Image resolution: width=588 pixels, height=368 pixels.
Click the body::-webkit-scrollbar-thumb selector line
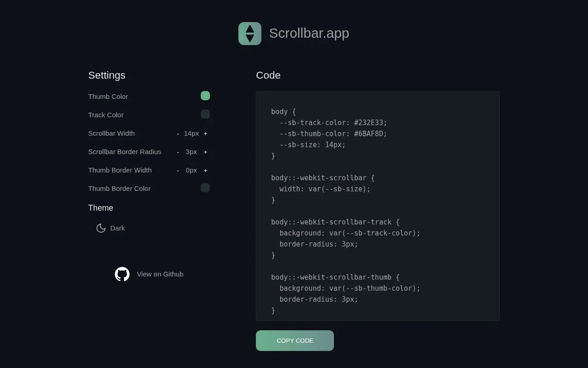coord(335,277)
